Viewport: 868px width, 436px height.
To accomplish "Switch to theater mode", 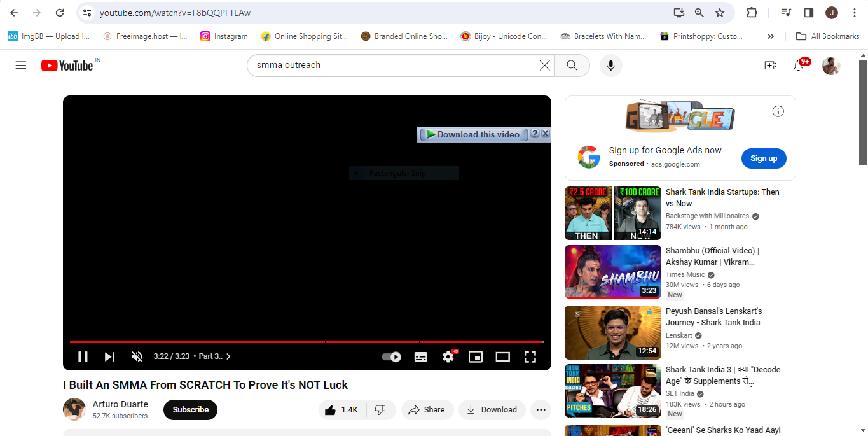I will (x=503, y=356).
